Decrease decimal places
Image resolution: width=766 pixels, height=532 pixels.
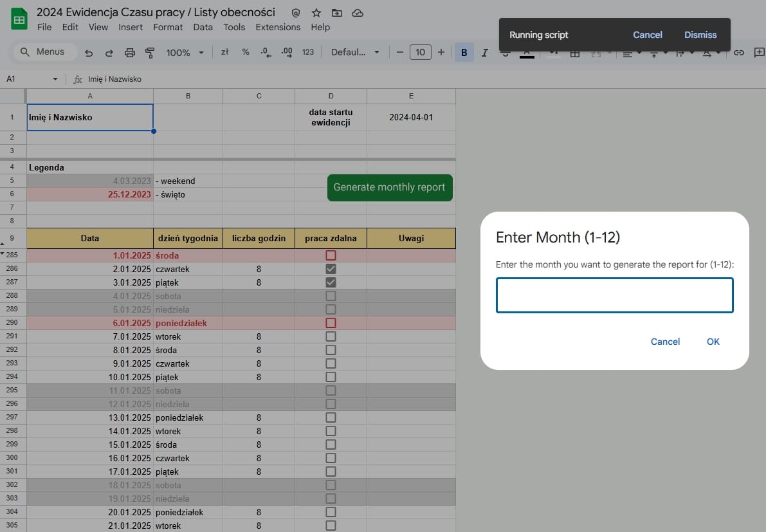tap(266, 51)
